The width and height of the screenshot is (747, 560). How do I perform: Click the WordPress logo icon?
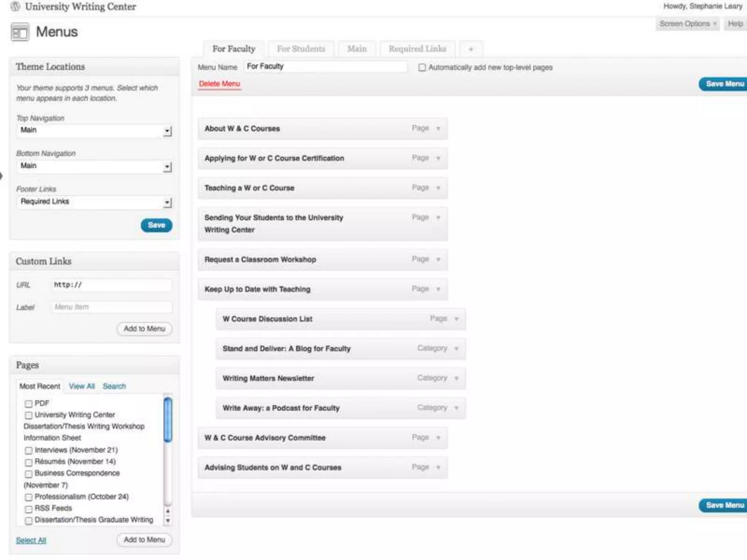(15, 6)
